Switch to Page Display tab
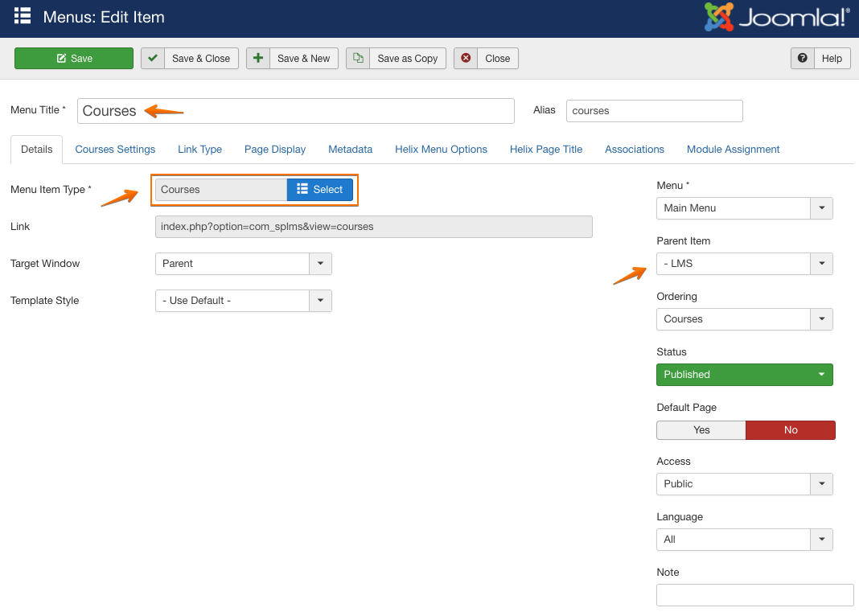The image size is (859, 616). 275,150
